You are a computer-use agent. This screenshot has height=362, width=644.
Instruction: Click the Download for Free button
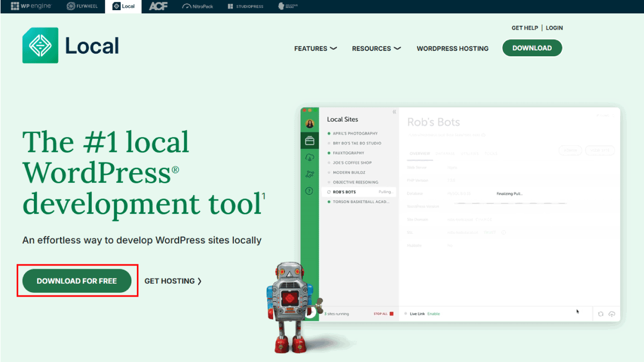(77, 281)
